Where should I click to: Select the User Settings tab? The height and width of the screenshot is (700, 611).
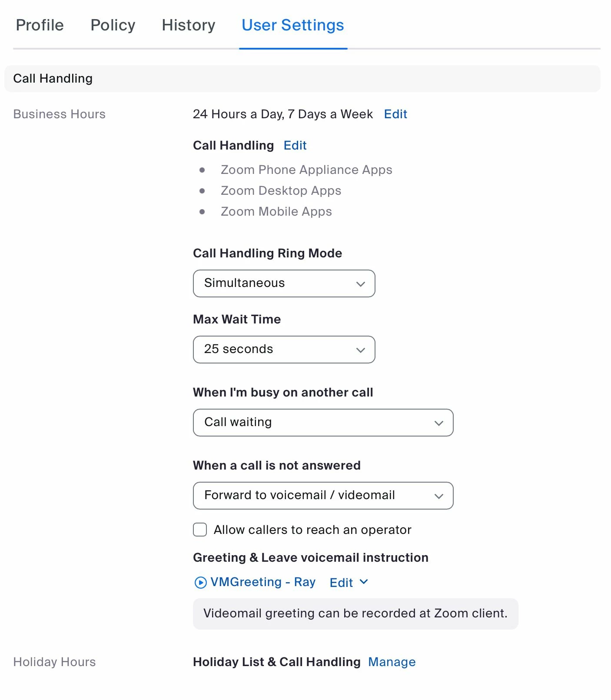292,25
